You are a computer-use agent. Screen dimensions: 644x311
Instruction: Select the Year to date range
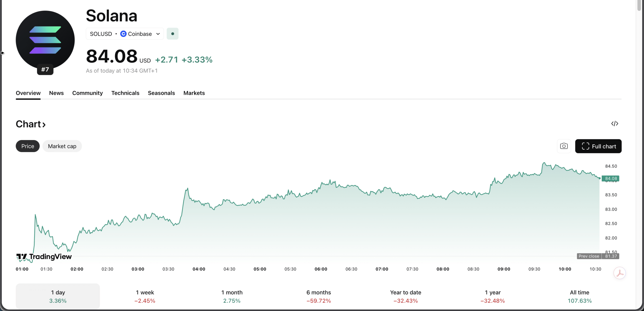(406, 296)
